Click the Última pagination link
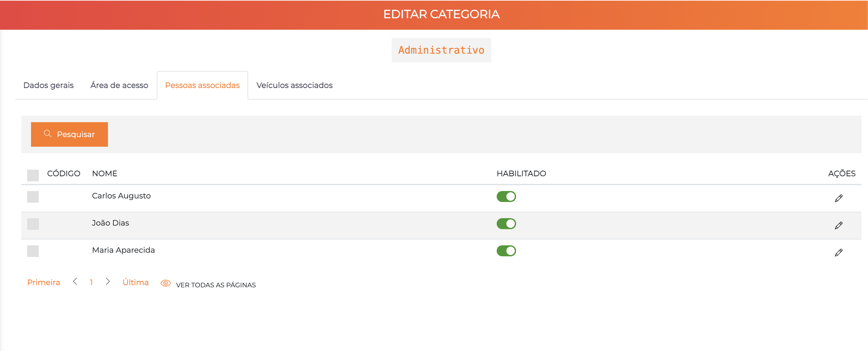This screenshot has height=351, width=868. point(135,282)
